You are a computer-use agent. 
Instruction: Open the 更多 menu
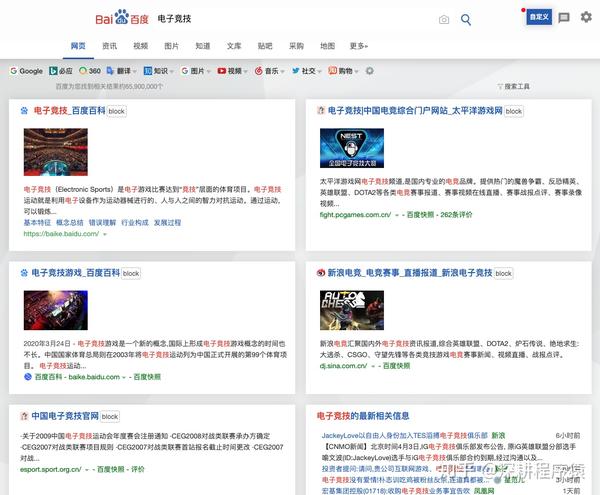coord(359,46)
